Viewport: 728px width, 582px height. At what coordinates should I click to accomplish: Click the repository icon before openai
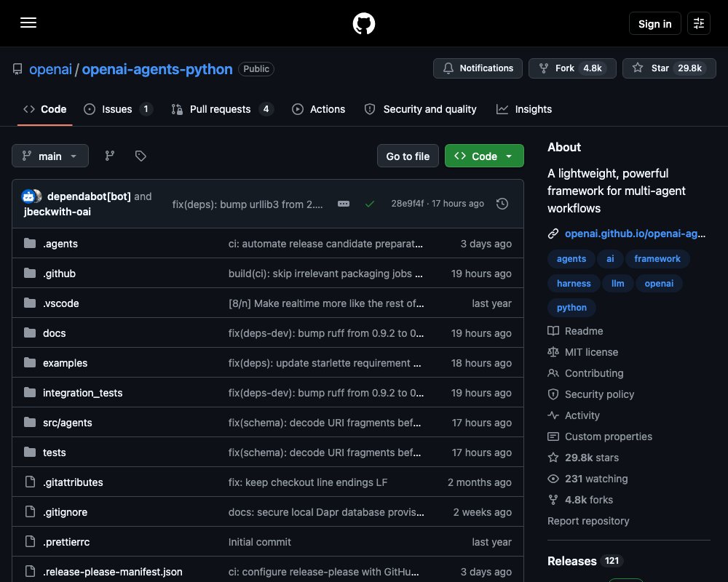[17, 69]
